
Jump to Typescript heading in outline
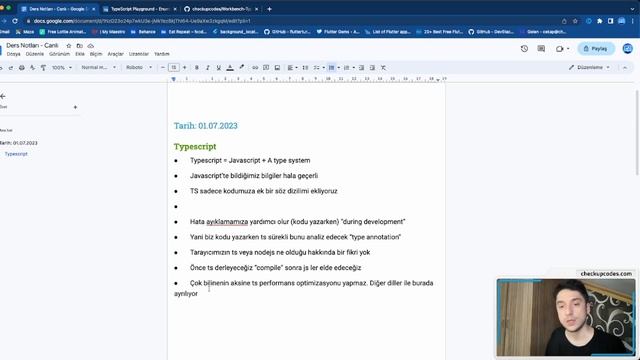(16, 154)
